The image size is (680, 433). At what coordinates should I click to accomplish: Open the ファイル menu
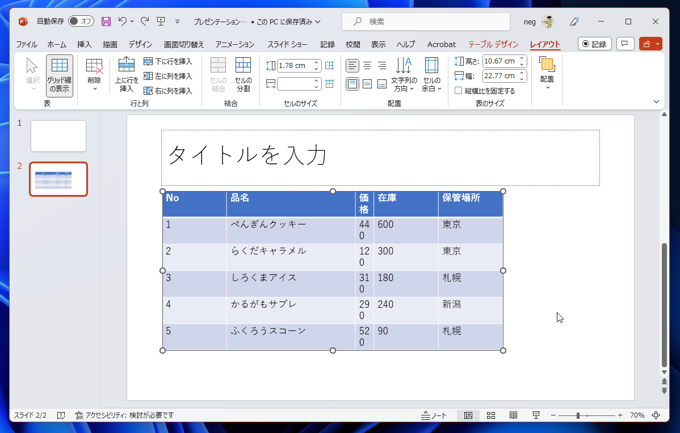(26, 44)
